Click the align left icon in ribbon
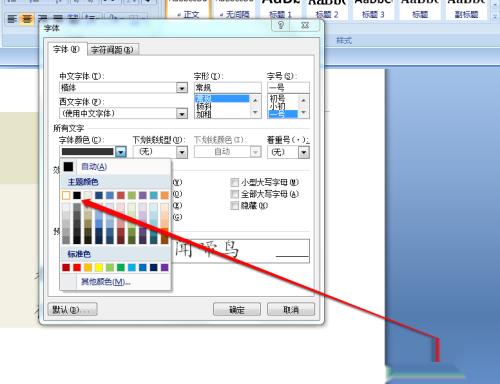500x384 pixels. tap(12, 19)
